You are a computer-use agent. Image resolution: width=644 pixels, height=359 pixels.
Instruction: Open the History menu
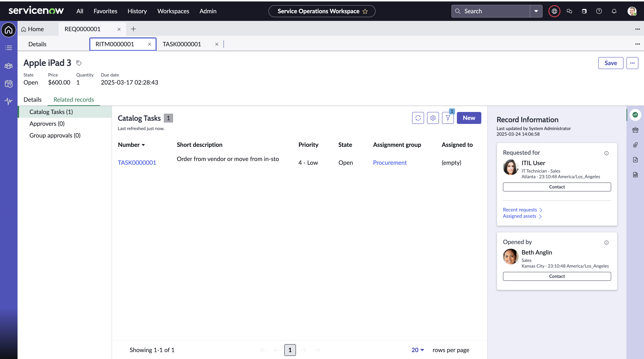137,11
